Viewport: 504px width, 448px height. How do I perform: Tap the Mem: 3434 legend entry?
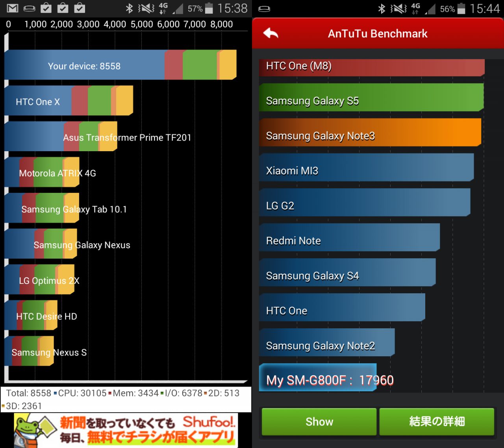(133, 393)
